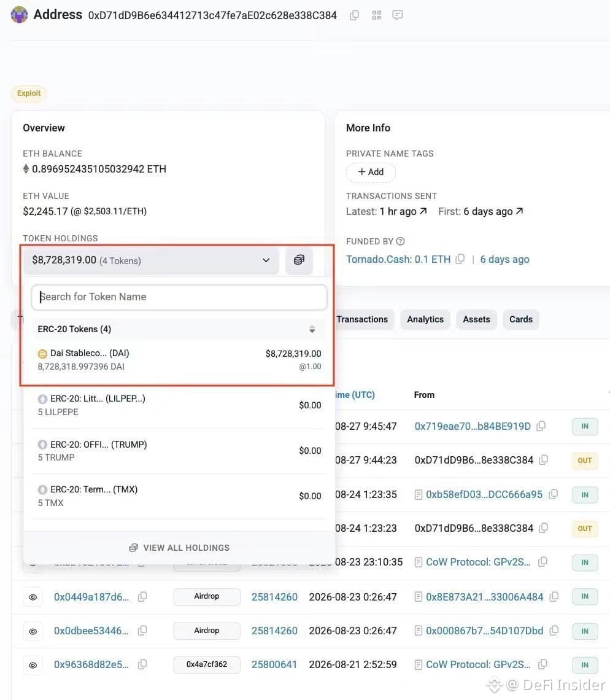Viewport: 610px width, 700px height.
Task: Copy address 0x000867b7...54D107Dbd
Action: (x=554, y=631)
